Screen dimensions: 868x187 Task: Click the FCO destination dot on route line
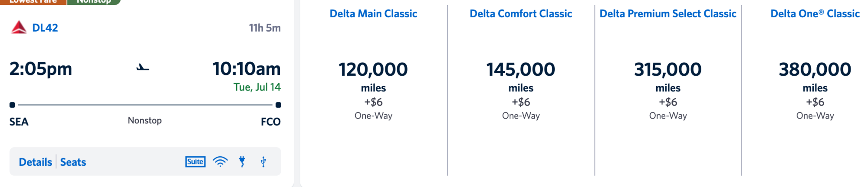278,105
